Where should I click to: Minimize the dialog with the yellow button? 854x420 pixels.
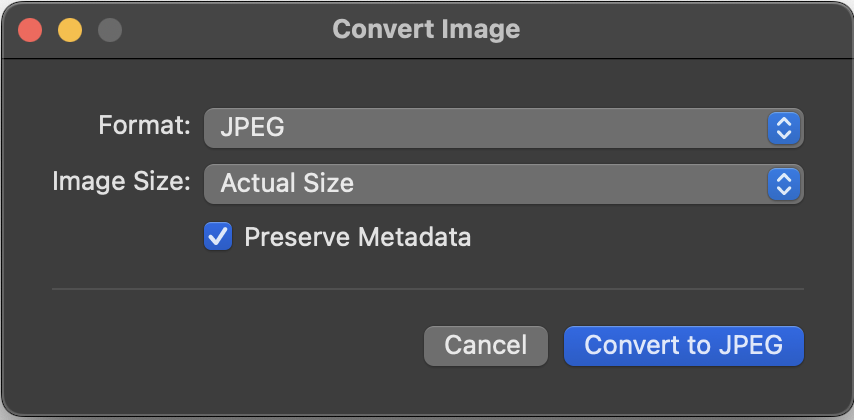(x=70, y=30)
